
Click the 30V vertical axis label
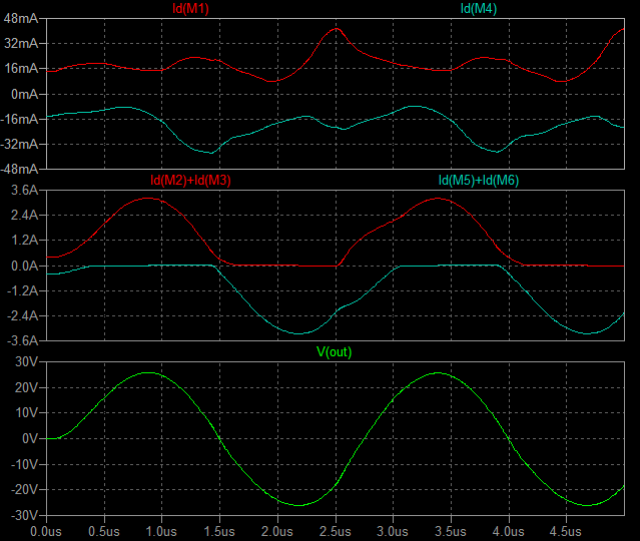[25, 362]
